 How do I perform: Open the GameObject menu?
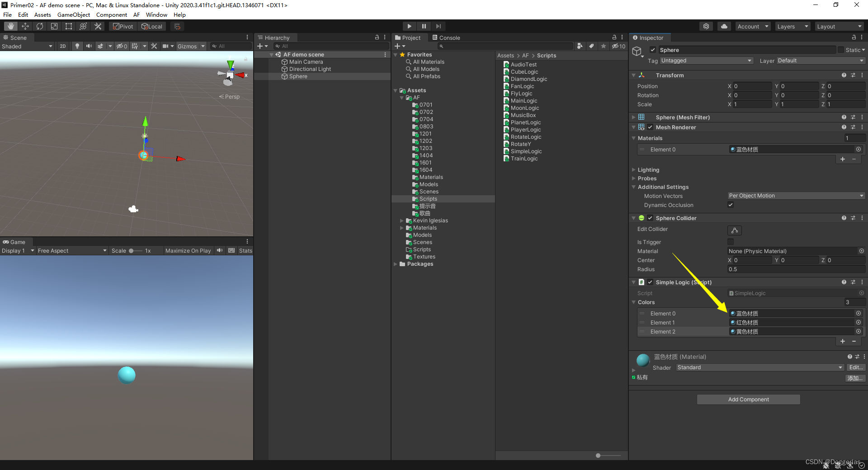(x=74, y=14)
